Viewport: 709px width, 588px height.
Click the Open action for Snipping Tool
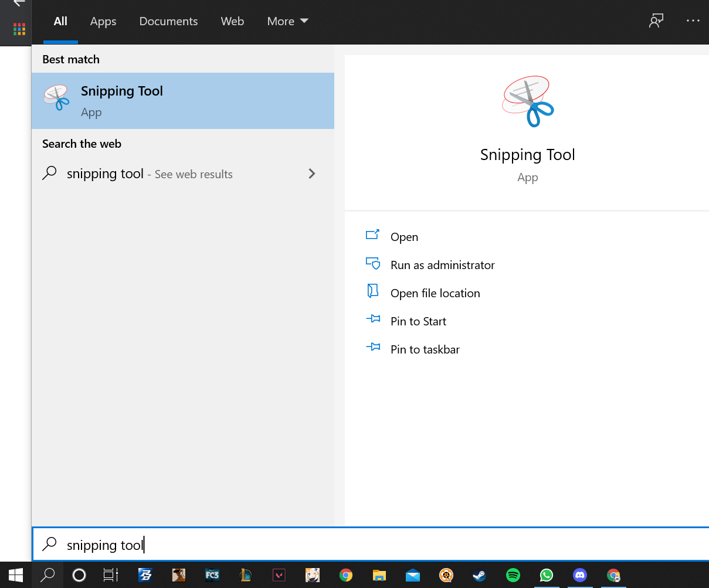(x=404, y=237)
